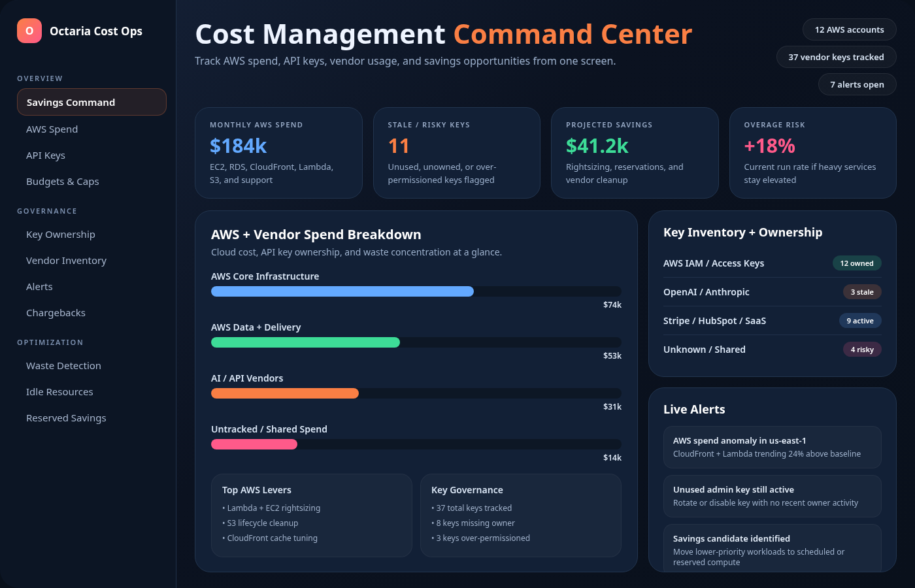Select Idle Resources
The width and height of the screenshot is (915, 588).
tap(59, 391)
